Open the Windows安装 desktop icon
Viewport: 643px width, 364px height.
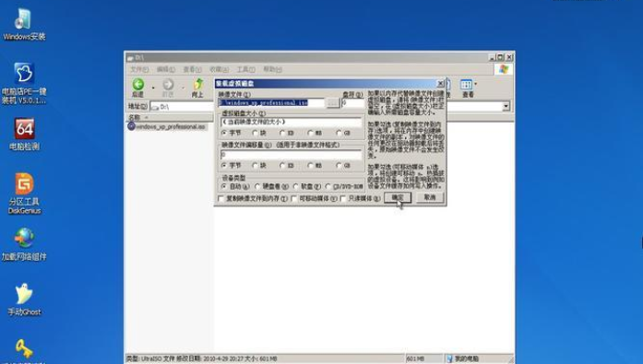coord(24,25)
